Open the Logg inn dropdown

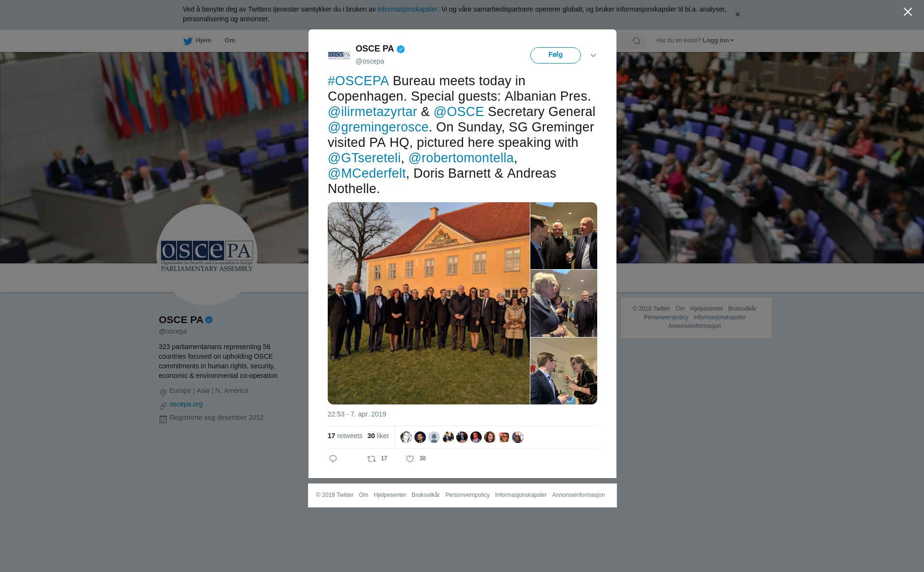[x=718, y=40]
